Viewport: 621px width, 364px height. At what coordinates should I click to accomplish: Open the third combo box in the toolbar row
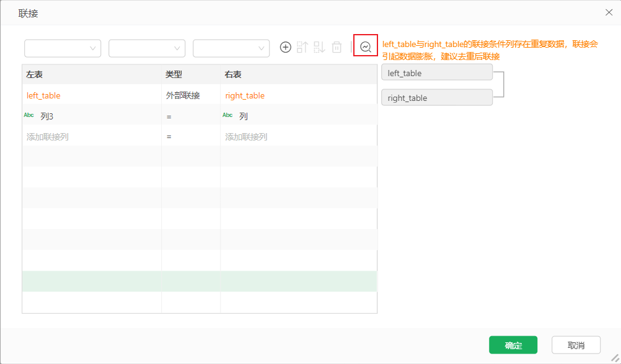(x=231, y=48)
